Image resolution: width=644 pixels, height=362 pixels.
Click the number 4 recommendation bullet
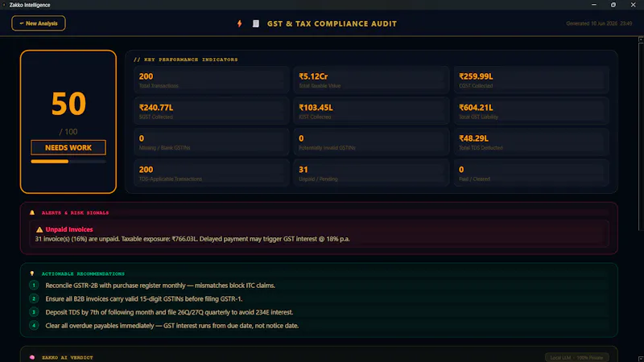tap(34, 326)
